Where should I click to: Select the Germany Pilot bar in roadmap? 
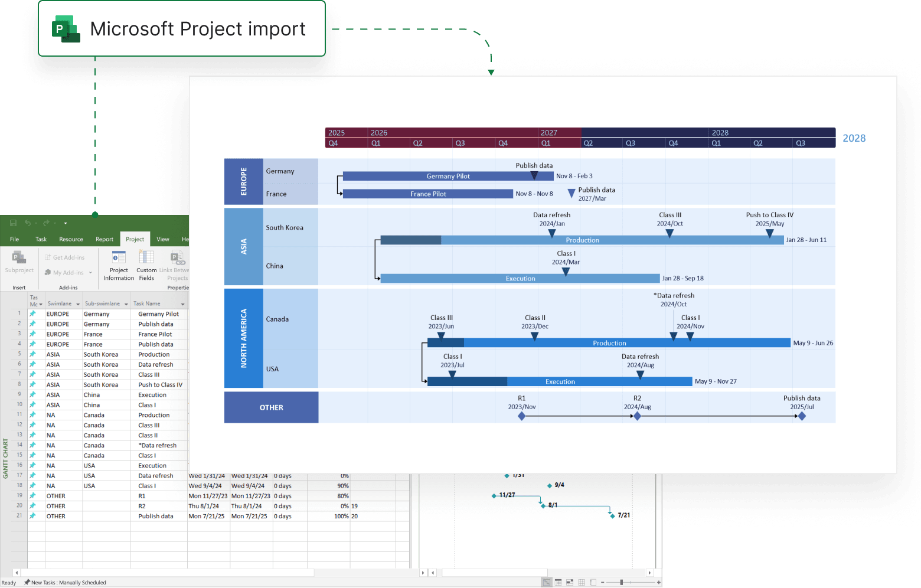coord(448,176)
